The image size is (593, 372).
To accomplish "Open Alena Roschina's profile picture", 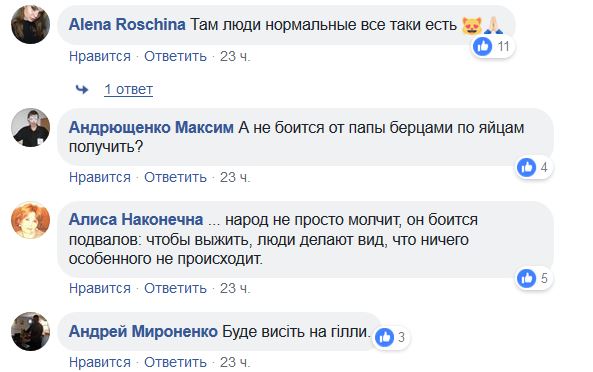I will (x=31, y=25).
